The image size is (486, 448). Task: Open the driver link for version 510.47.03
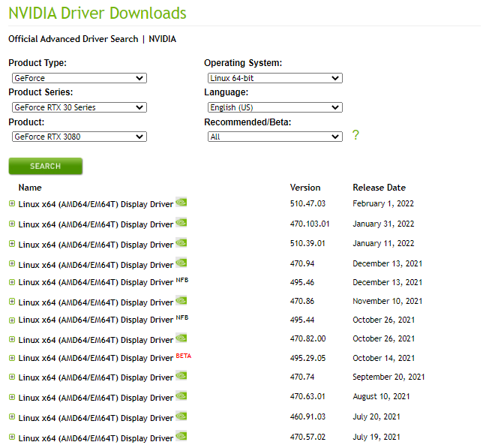pyautogui.click(x=96, y=204)
